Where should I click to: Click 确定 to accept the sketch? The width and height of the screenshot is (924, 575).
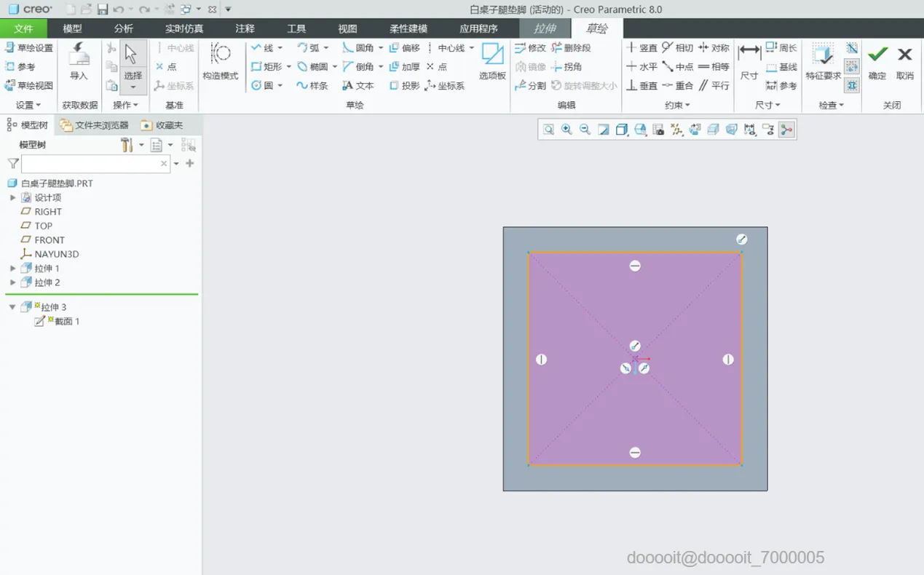coord(877,61)
